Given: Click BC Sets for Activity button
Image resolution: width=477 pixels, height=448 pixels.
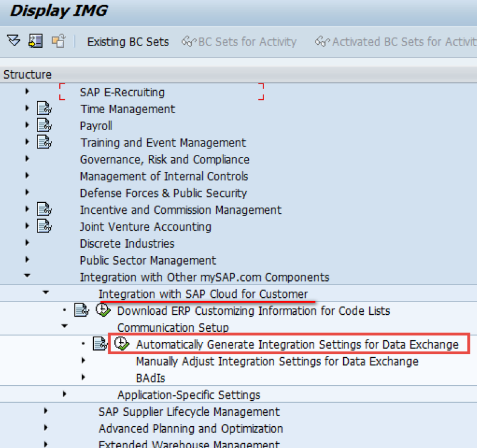Looking at the screenshot, I should (240, 42).
